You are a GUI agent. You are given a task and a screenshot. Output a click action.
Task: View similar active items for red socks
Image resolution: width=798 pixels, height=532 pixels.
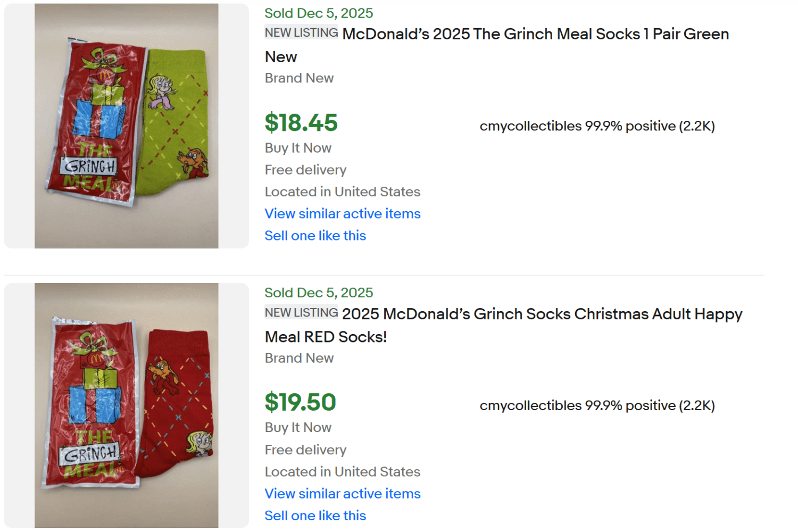point(343,494)
